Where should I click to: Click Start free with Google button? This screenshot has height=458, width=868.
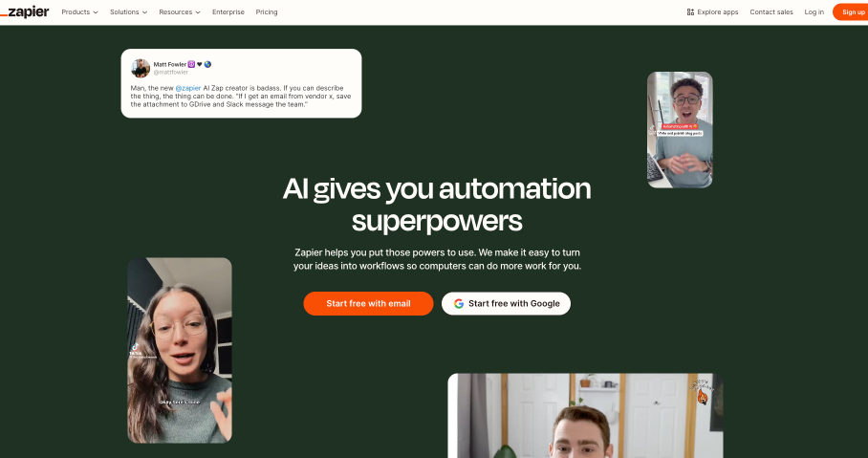pos(506,303)
